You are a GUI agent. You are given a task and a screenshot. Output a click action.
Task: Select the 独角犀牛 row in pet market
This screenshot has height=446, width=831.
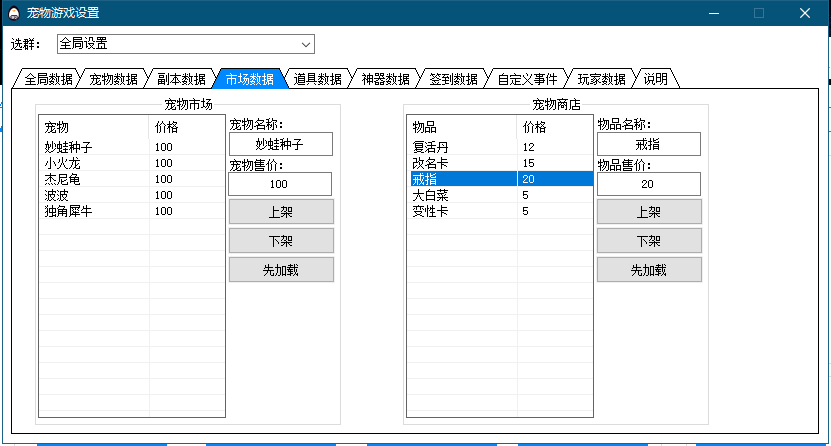coord(68,211)
